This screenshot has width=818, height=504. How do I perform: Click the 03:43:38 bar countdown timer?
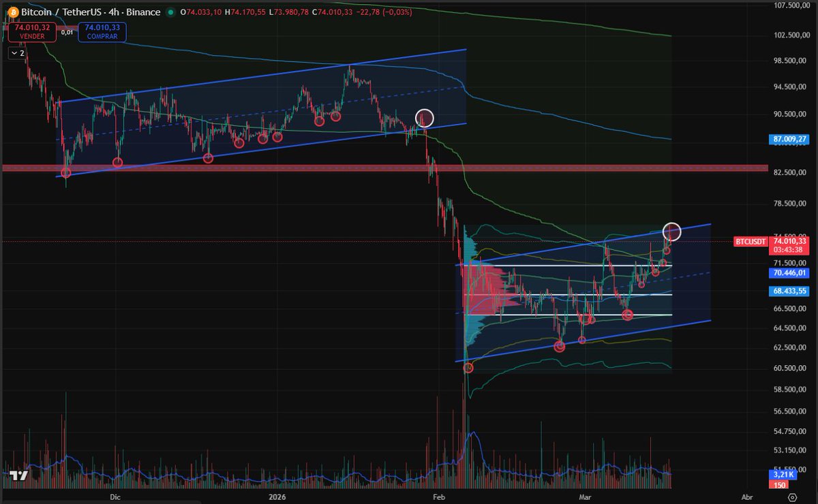click(789, 249)
